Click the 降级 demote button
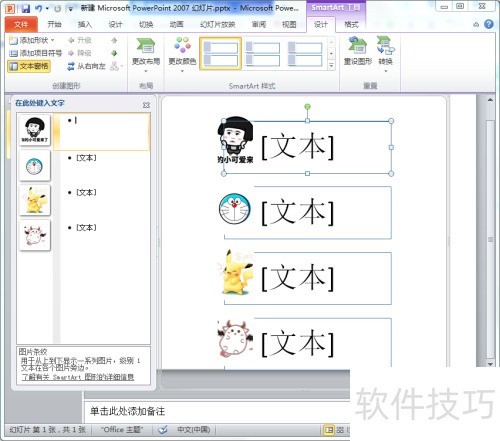The image size is (500, 441). point(79,53)
